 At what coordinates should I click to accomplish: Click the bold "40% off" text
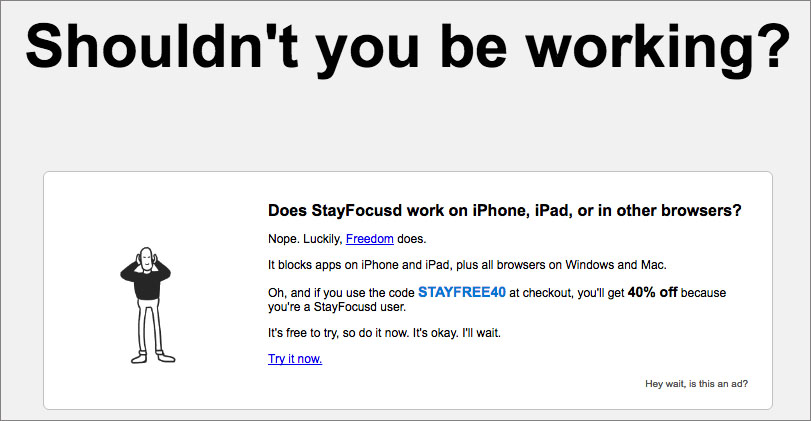[x=652, y=292]
